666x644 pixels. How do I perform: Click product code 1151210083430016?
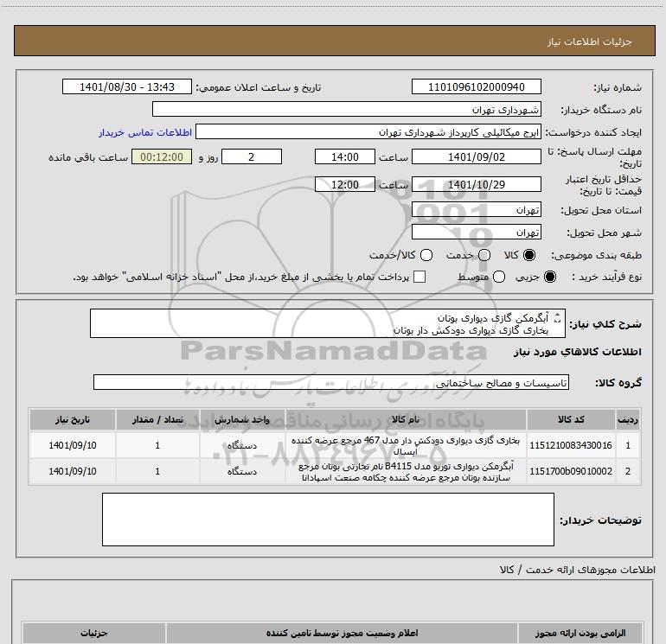(x=571, y=445)
